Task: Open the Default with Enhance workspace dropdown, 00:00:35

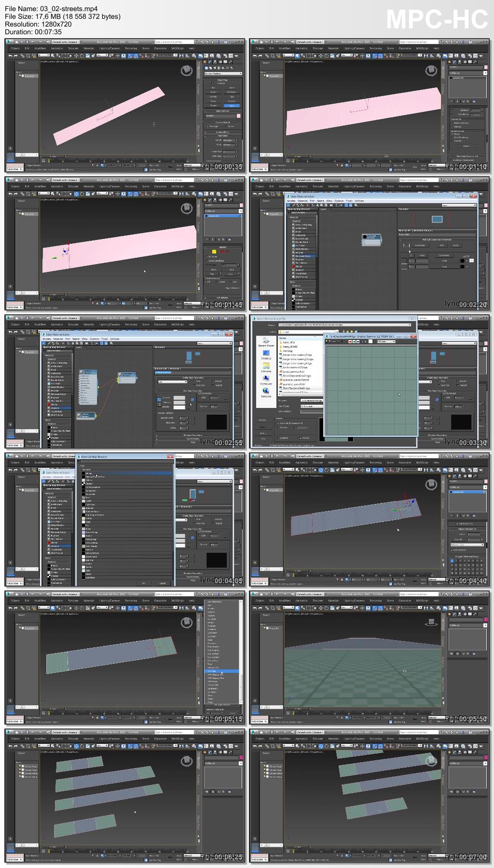Action: point(65,42)
